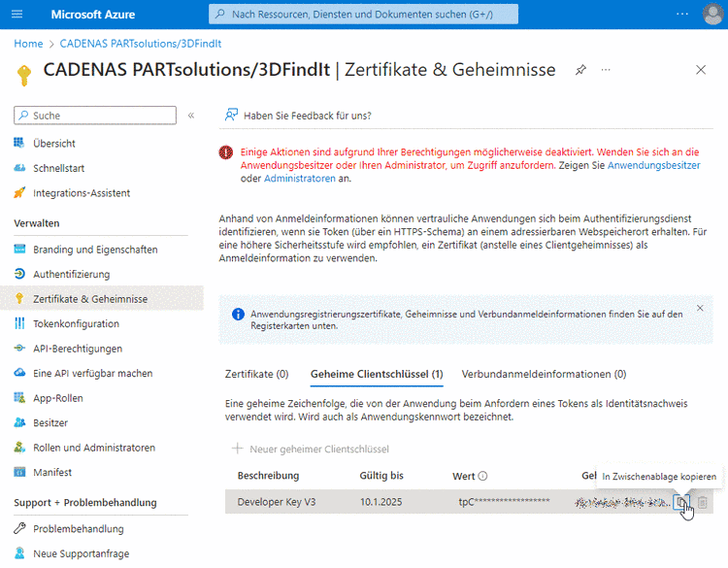This screenshot has height=568, width=728.
Task: Click the expiry date 10.1.2025
Action: click(381, 502)
